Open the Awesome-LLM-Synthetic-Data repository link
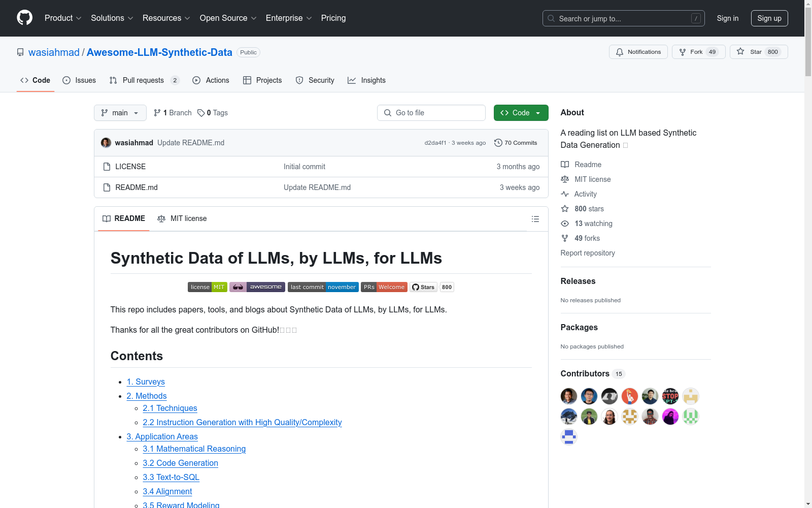Screen dimensions: 812x508 (159, 52)
